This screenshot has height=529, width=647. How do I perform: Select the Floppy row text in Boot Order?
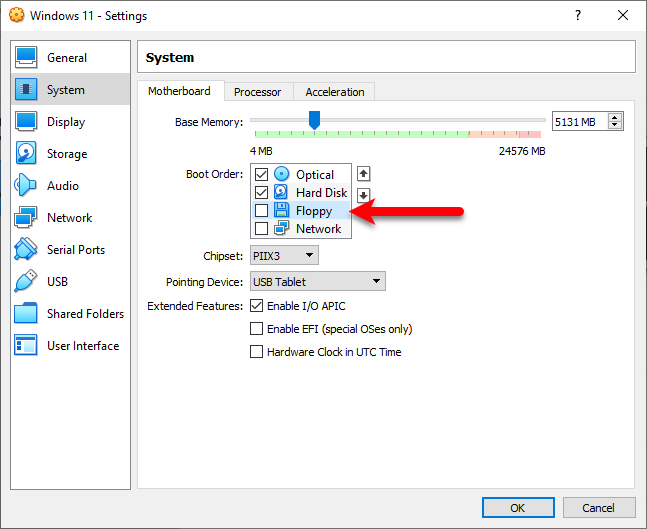click(x=314, y=210)
